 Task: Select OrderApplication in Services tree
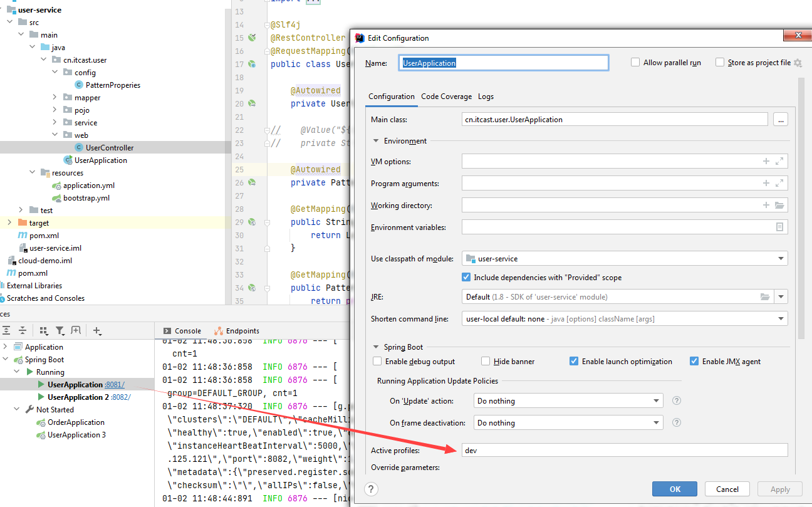[x=76, y=422]
